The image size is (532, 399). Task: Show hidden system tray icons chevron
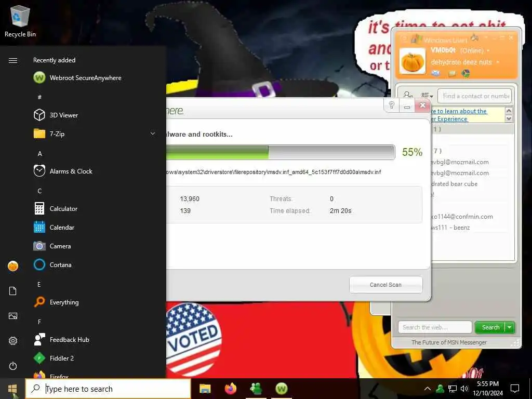tap(428, 389)
